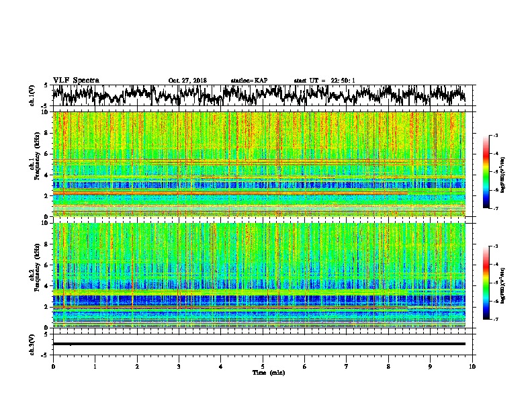Image resolution: width=532 pixels, height=411 pixels.
Task: Click tick label "1" on the time axis
Action: tap(95, 366)
